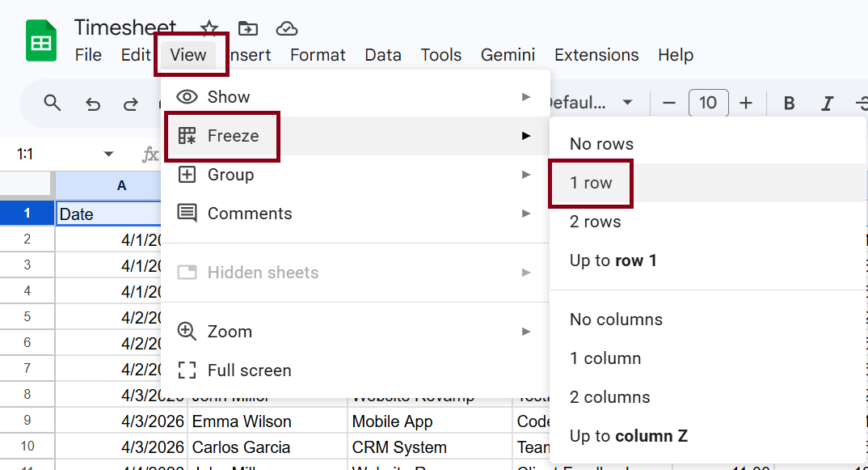Open the name box dropdown arrow
The height and width of the screenshot is (470, 868).
pos(108,155)
